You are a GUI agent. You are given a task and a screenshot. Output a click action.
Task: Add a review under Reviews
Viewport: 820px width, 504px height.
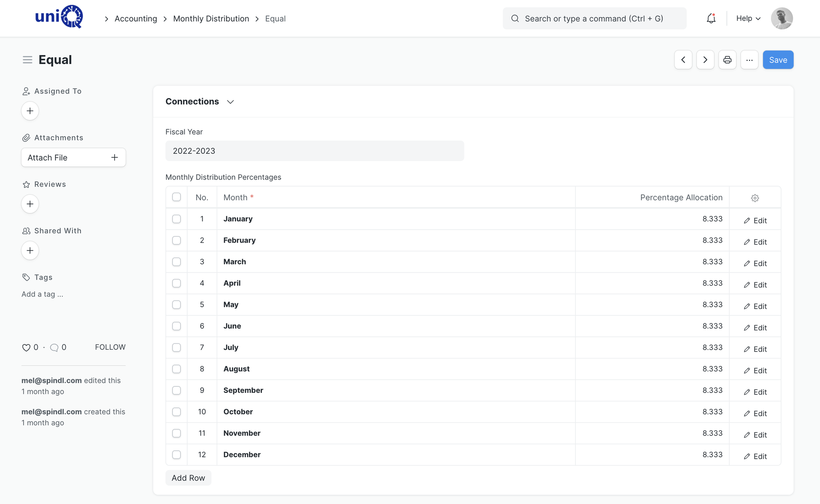[30, 204]
